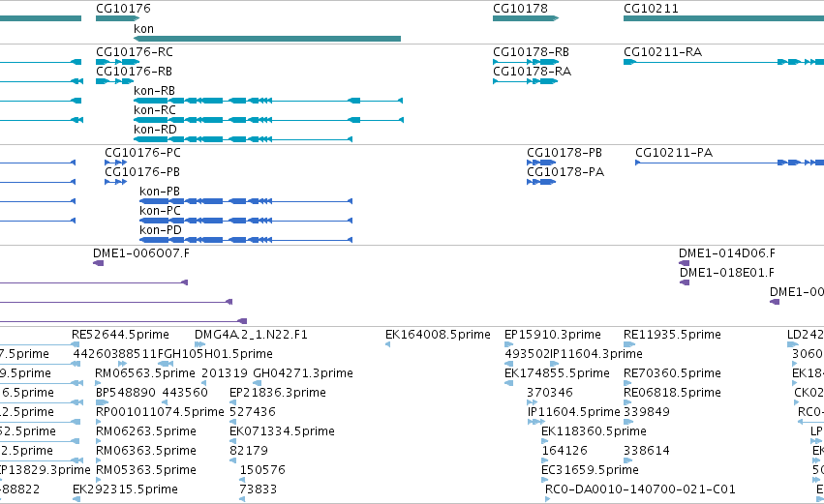Screen dimensions: 824x504
Task: Click the CG10211-PA protein label
Action: pos(674,153)
